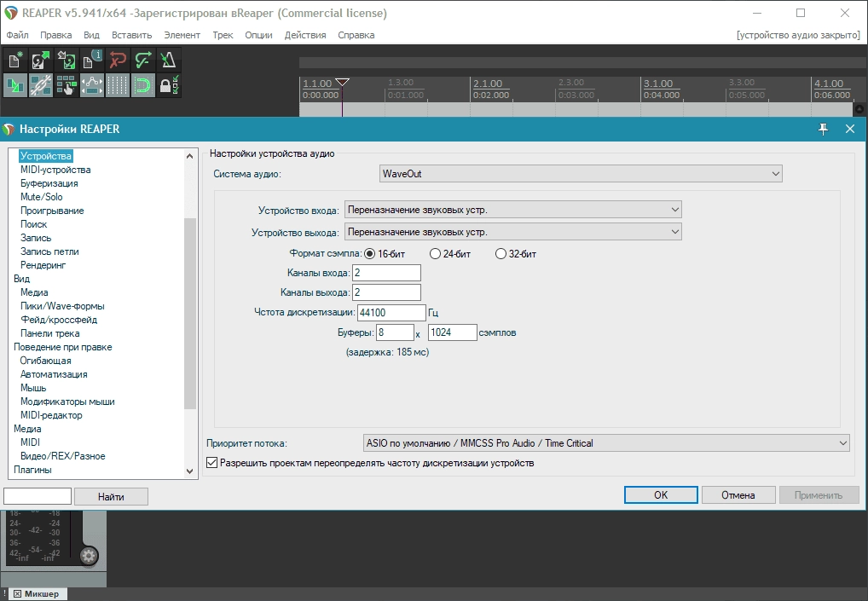The image size is (868, 601).
Task: Select Буферизация in the settings tree
Action: pyautogui.click(x=49, y=183)
